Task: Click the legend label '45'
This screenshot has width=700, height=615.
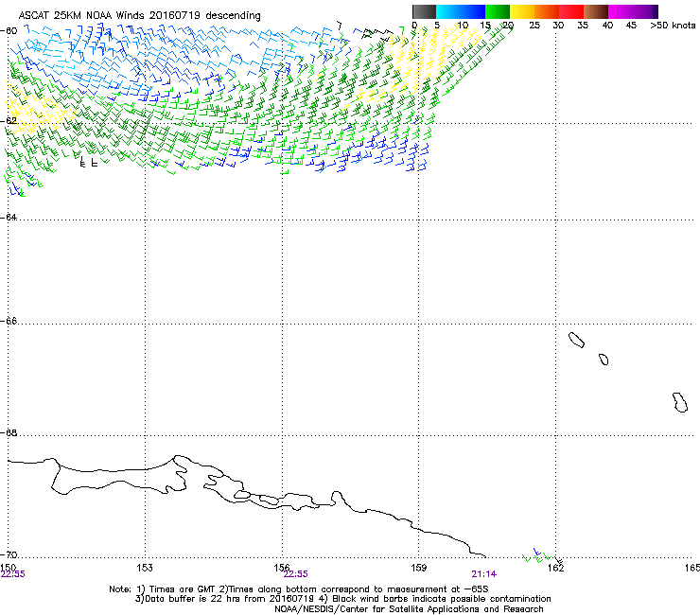Action: coord(631,26)
